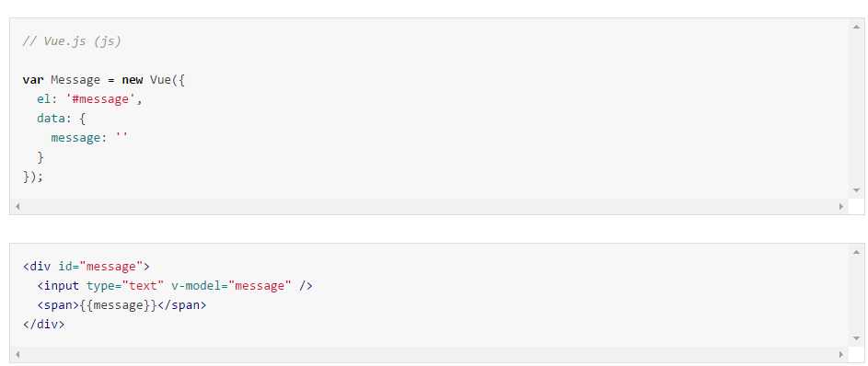The height and width of the screenshot is (366, 868).
Task: Click the '// Vue.js (js)' comment line
Action: click(x=72, y=41)
